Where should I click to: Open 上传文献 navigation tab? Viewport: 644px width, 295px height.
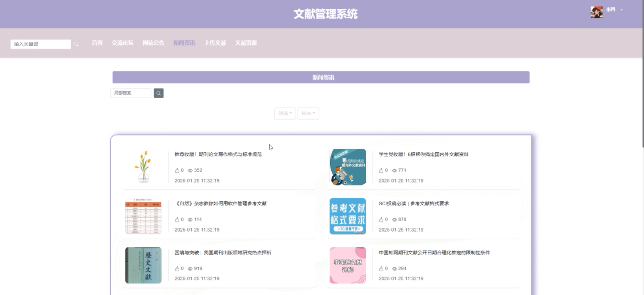tap(215, 43)
